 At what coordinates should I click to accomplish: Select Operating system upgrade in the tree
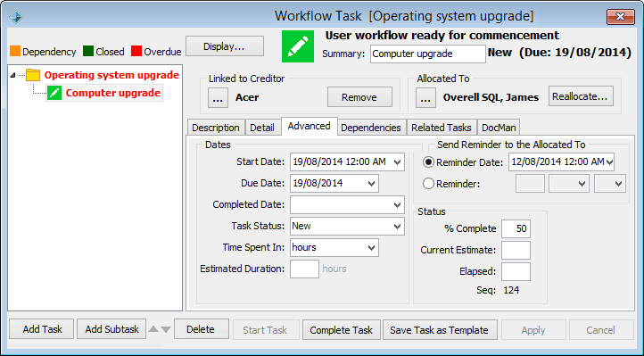pyautogui.click(x=111, y=75)
